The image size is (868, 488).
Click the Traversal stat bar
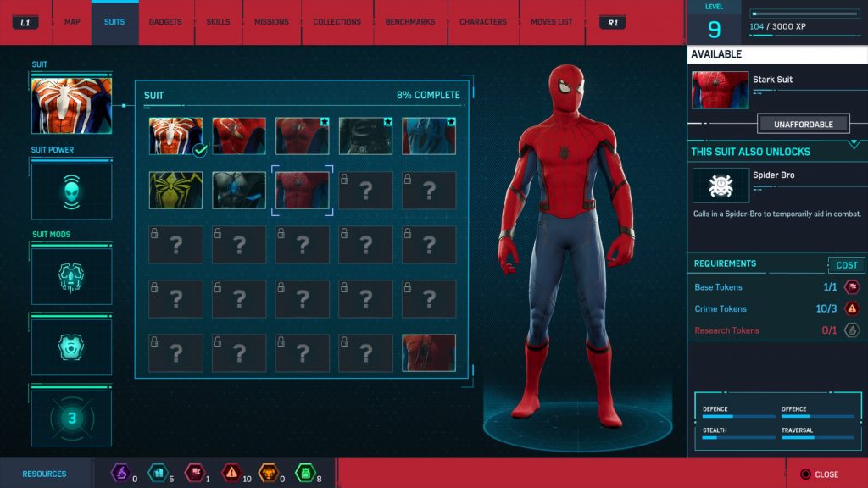click(818, 437)
